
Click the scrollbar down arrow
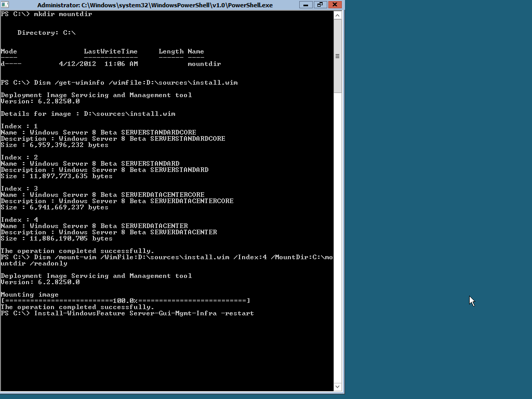[337, 387]
